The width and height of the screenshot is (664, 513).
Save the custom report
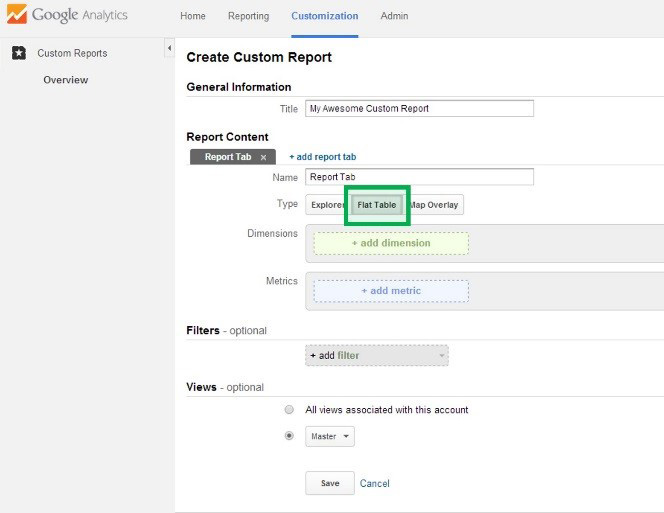point(329,483)
